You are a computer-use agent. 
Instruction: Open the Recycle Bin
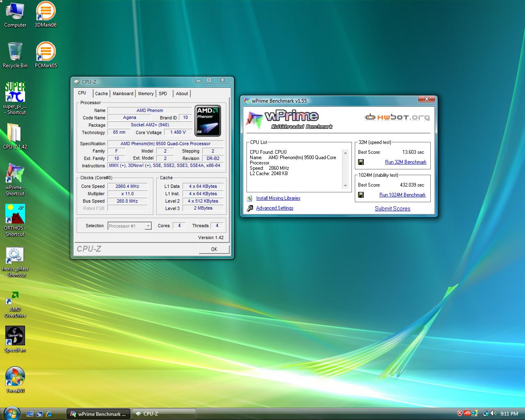tap(15, 55)
